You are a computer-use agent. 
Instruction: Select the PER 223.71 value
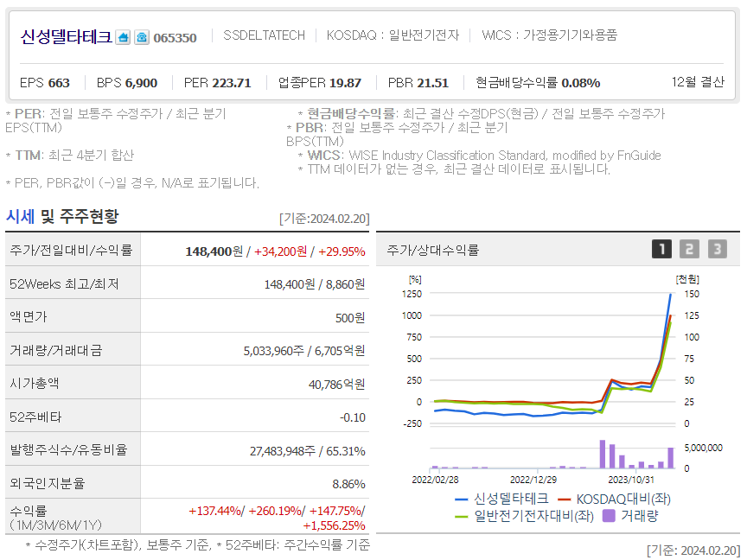[217, 83]
